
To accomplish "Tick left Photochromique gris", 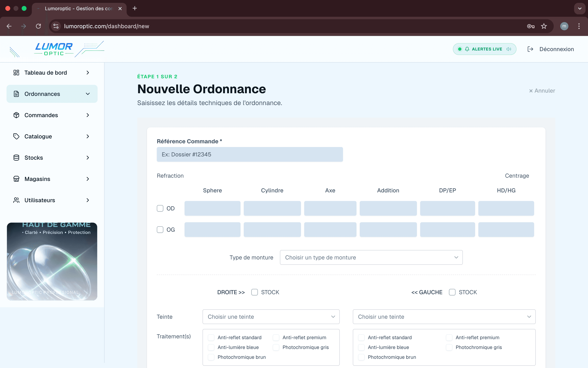I will [449, 347].
